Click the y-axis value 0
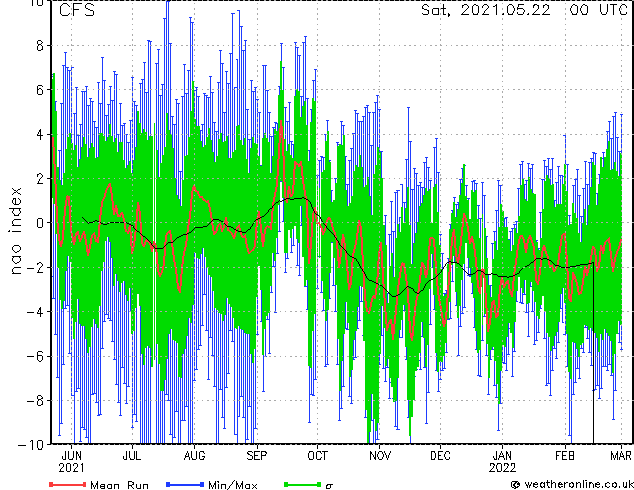This screenshot has width=634, height=490. point(40,223)
